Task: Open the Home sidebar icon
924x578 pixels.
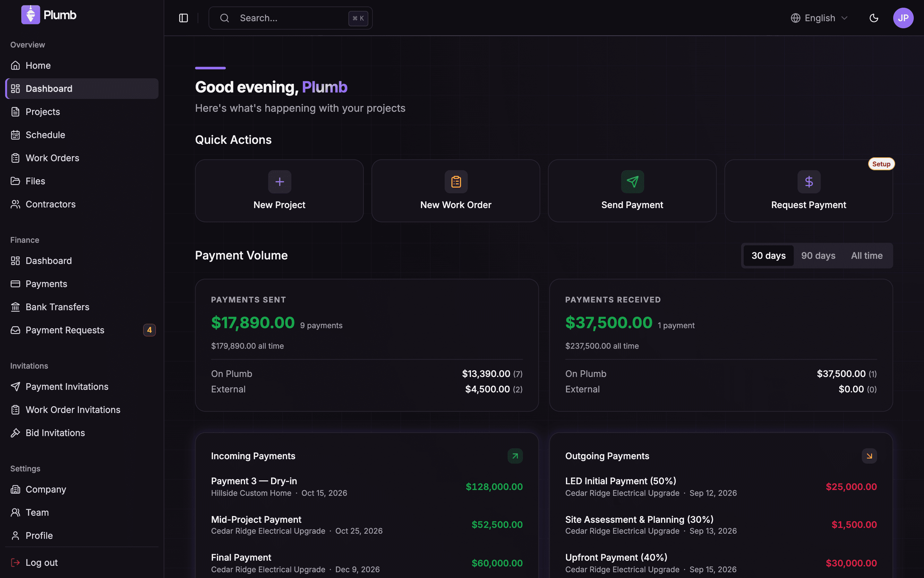Action: coord(15,66)
